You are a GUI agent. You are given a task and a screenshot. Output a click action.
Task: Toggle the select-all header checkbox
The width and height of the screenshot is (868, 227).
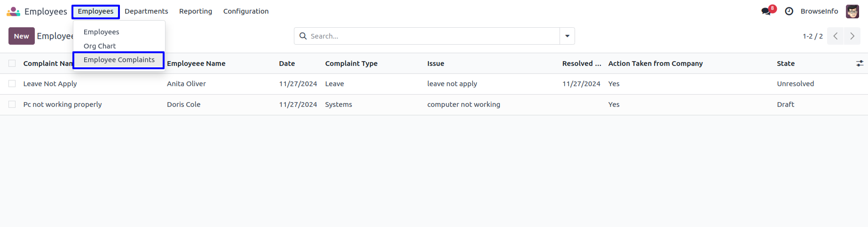tap(12, 64)
